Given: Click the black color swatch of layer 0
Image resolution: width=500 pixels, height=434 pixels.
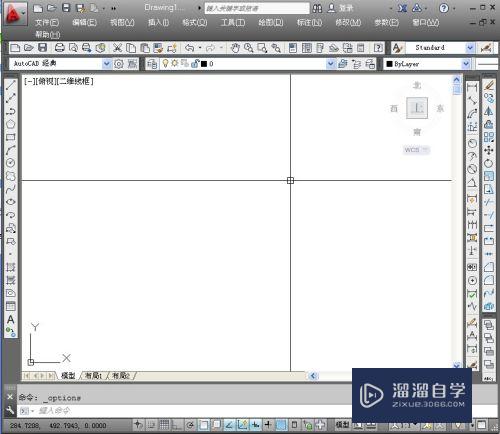Looking at the screenshot, I should (204, 64).
